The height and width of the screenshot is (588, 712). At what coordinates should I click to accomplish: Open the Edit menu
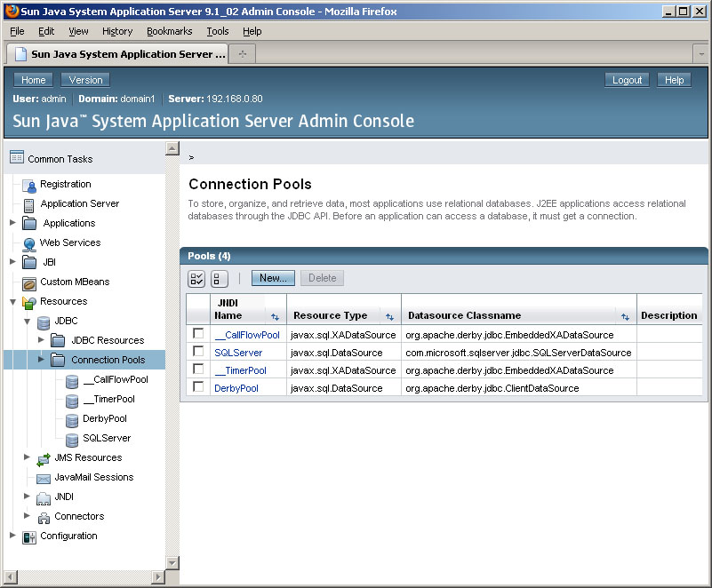[x=46, y=31]
